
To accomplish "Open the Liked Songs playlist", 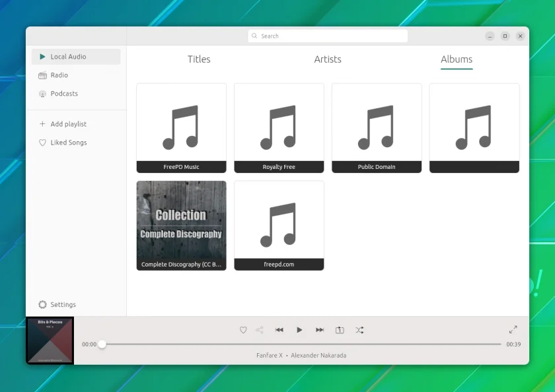I will click(76, 143).
